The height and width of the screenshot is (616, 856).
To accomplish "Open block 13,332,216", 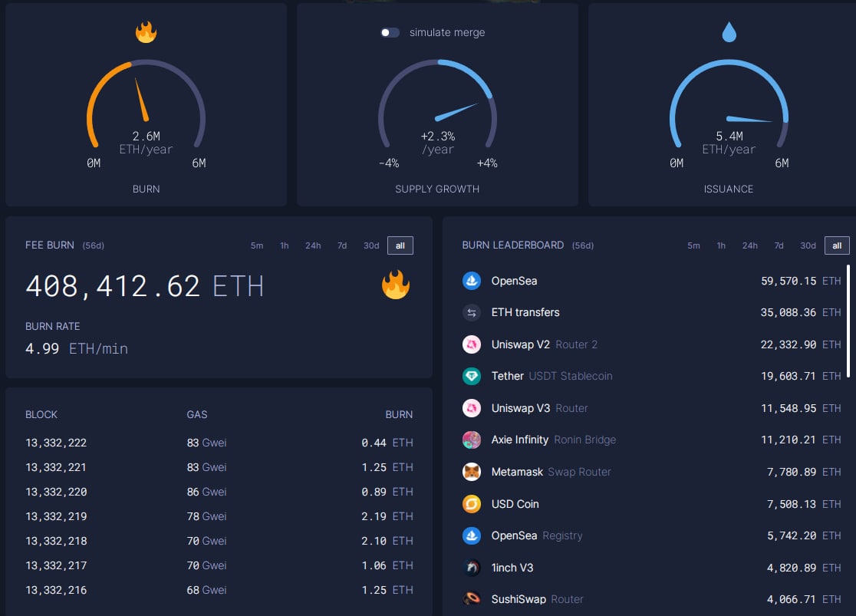I will (x=56, y=591).
